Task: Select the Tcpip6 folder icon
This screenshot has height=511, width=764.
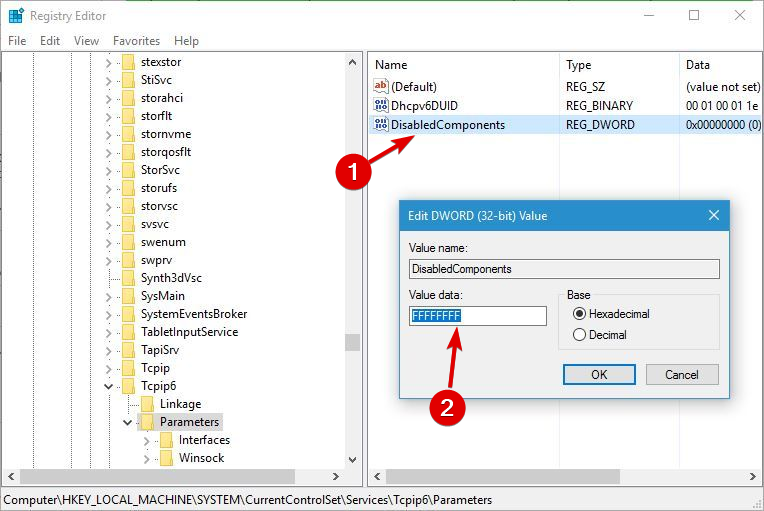Action: click(x=128, y=387)
